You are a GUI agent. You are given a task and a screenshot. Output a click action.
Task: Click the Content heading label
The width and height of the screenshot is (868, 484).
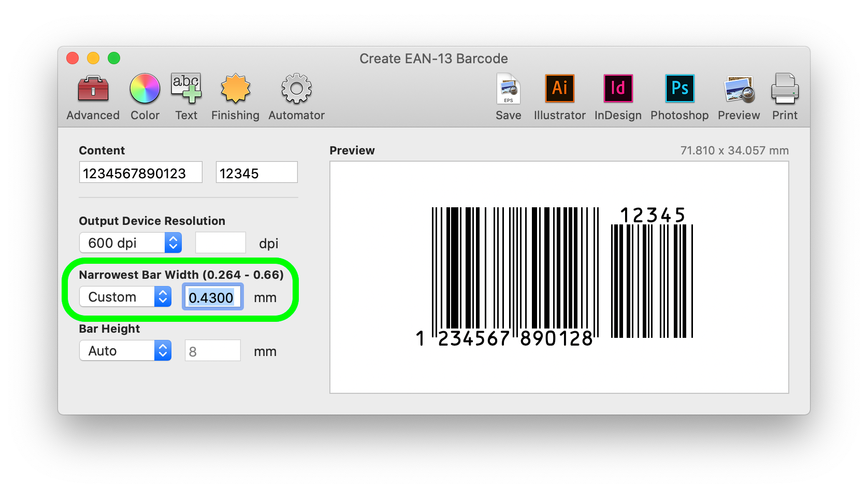(x=102, y=150)
